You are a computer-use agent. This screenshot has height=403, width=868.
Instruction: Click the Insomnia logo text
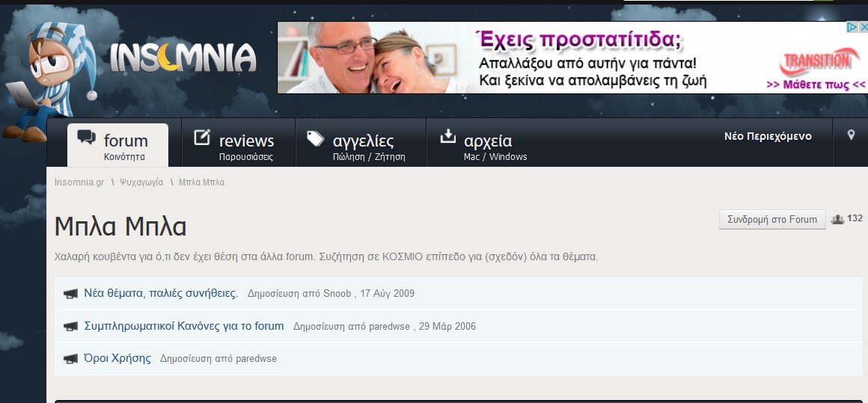click(x=183, y=57)
